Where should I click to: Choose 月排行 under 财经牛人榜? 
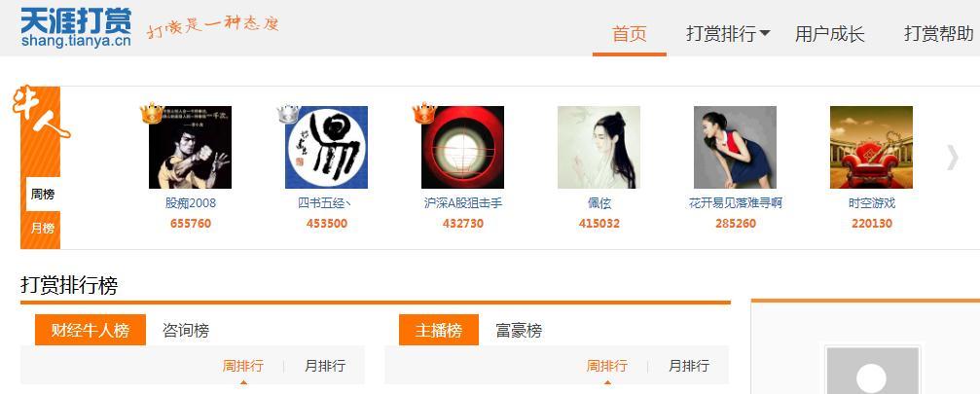[324, 366]
